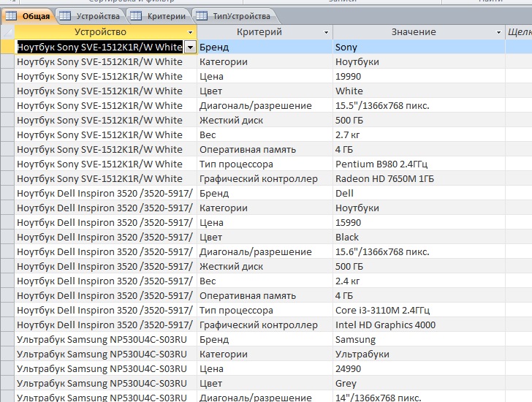Click the 2.7 кг weight cell
This screenshot has height=402, width=532.
419,134
